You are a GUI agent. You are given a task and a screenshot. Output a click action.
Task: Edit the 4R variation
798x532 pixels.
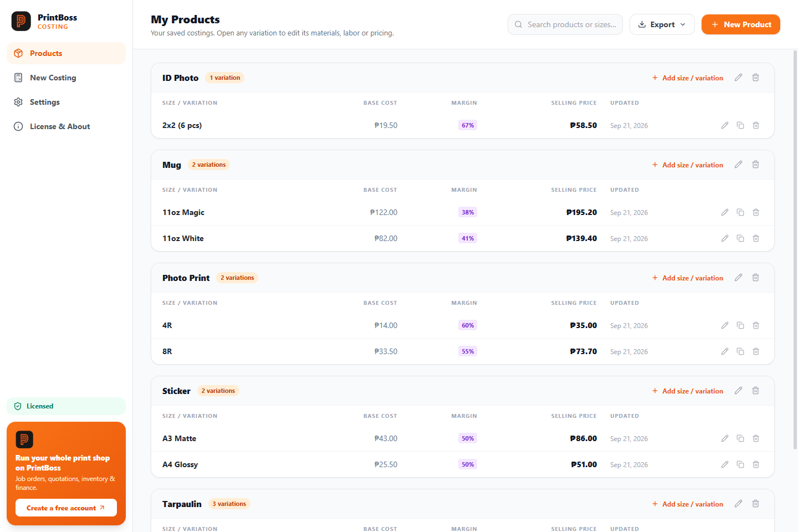point(725,325)
